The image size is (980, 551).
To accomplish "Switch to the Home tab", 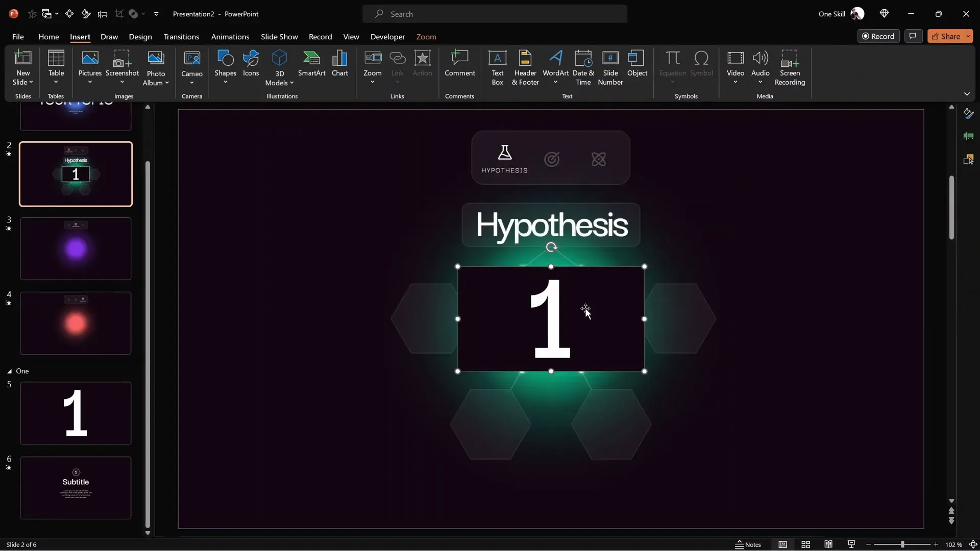I will coord(48,37).
